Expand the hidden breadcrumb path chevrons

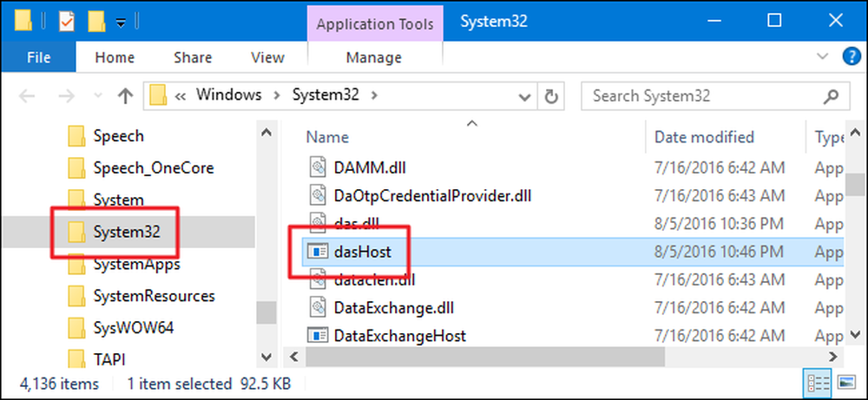pyautogui.click(x=180, y=95)
